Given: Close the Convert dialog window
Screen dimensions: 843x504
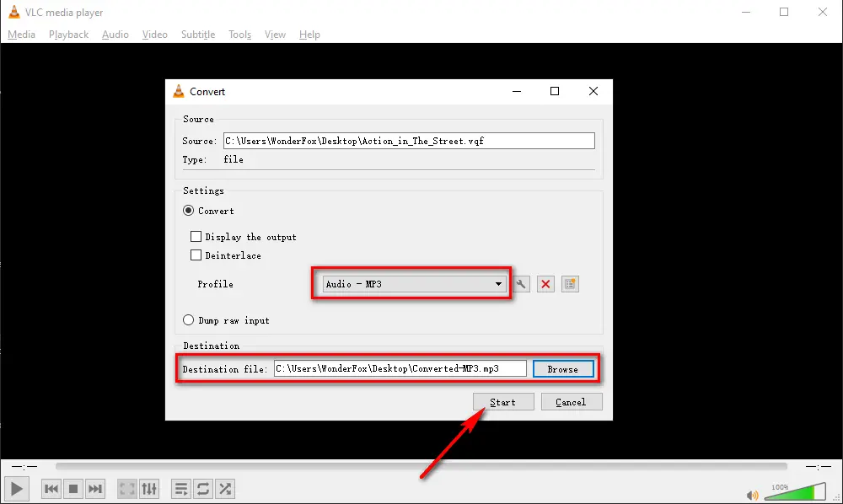Looking at the screenshot, I should coord(593,91).
